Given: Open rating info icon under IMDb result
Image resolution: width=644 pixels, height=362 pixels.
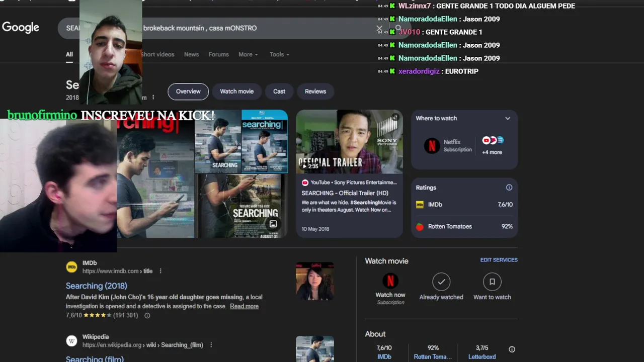Looking at the screenshot, I should tap(147, 316).
